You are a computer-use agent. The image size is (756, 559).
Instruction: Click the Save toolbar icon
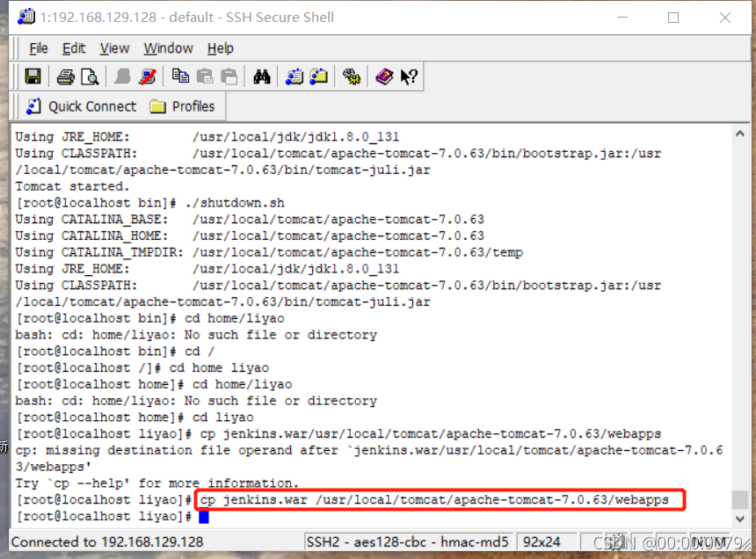[33, 76]
